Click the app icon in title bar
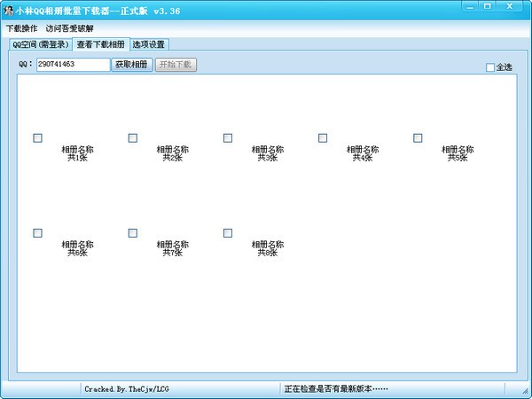 click(8, 11)
